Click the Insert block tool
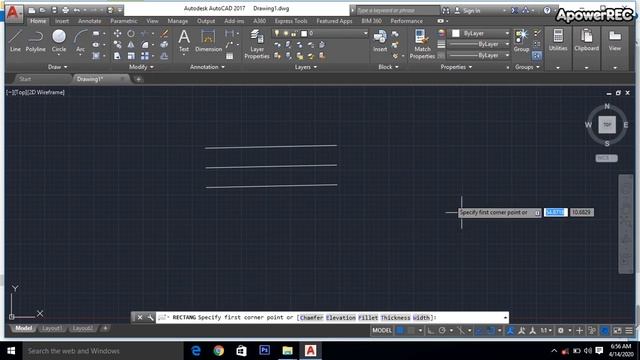This screenshot has height=360, width=640. (x=380, y=41)
